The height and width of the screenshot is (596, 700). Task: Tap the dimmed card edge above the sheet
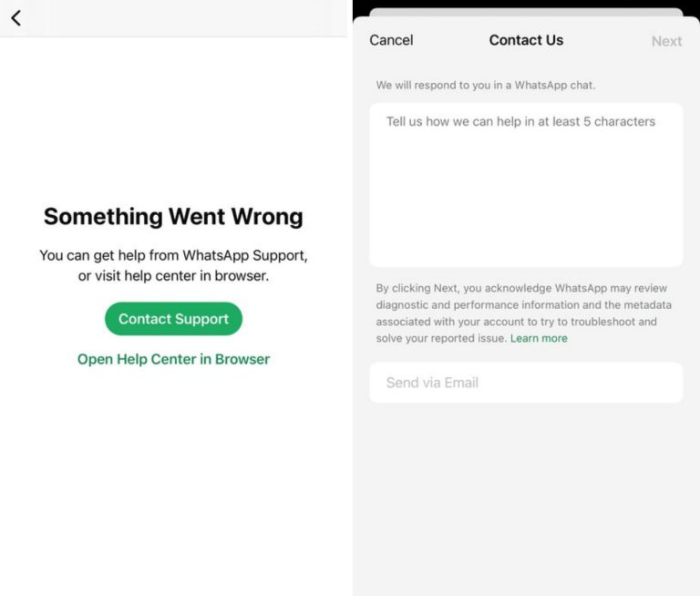526,12
